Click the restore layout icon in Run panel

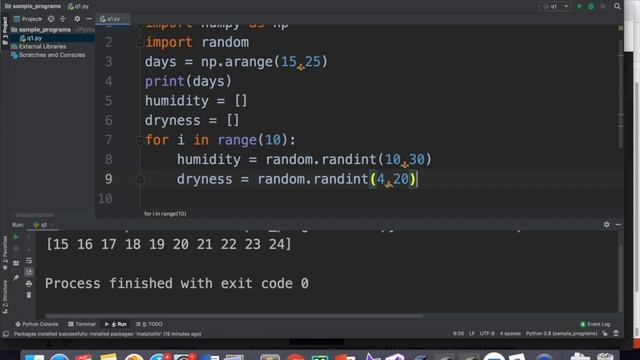click(16, 263)
